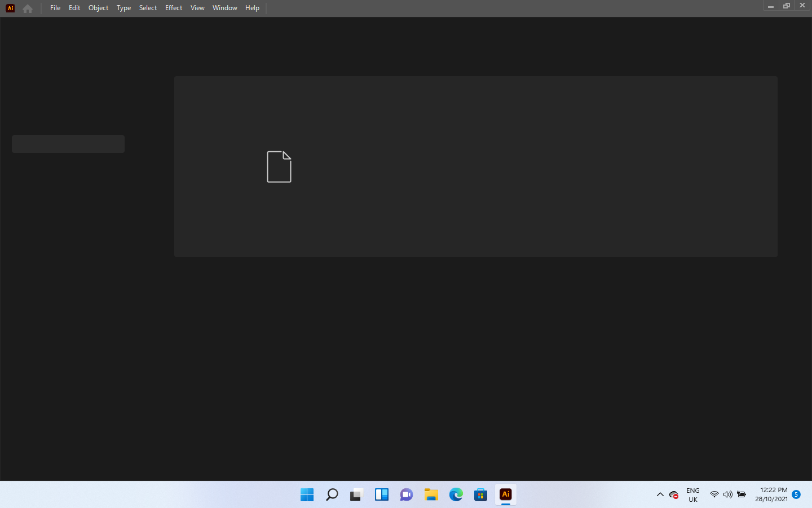Open Microsoft Store from taskbar
Viewport: 812px width, 508px height.
480,494
